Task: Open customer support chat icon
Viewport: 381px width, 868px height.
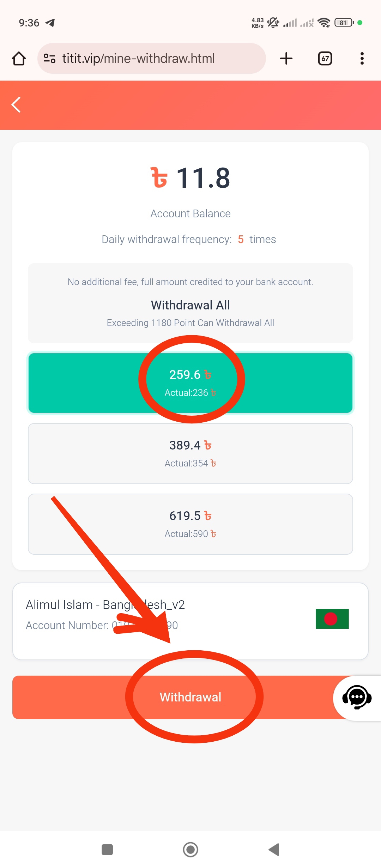Action: click(x=357, y=698)
